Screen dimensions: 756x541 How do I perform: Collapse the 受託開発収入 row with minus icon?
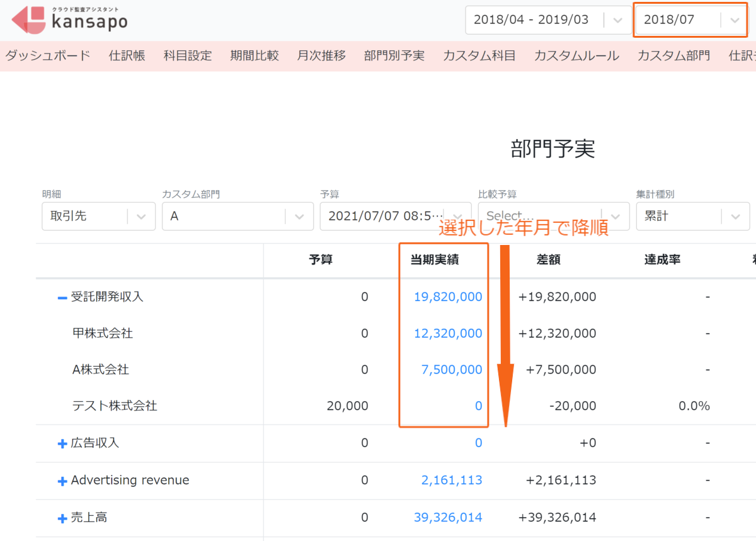tap(62, 297)
